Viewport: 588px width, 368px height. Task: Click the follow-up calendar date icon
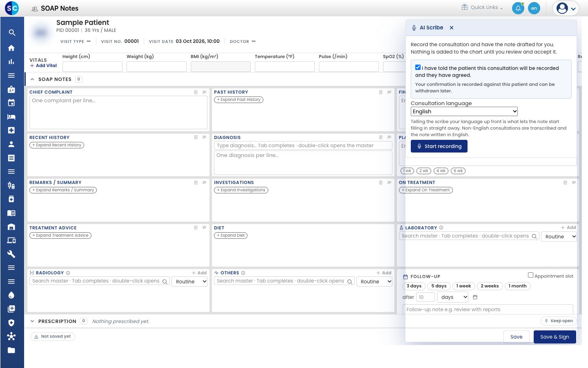click(475, 297)
